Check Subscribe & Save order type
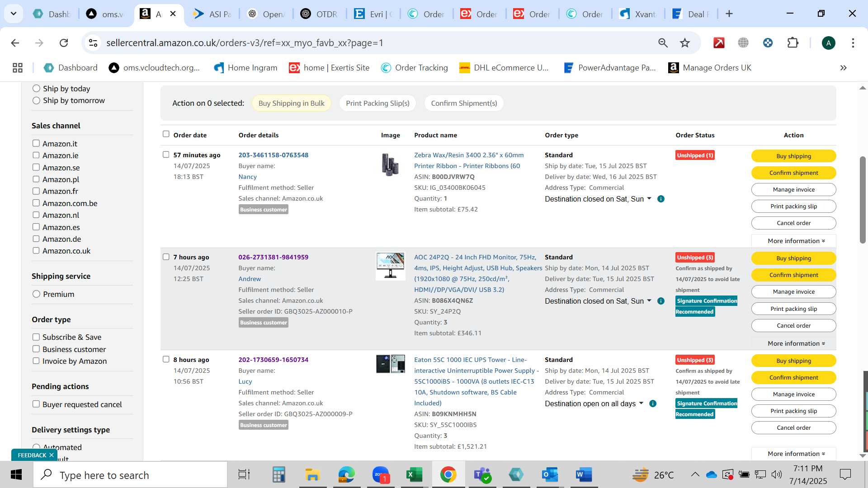This screenshot has height=488, width=868. [36, 337]
